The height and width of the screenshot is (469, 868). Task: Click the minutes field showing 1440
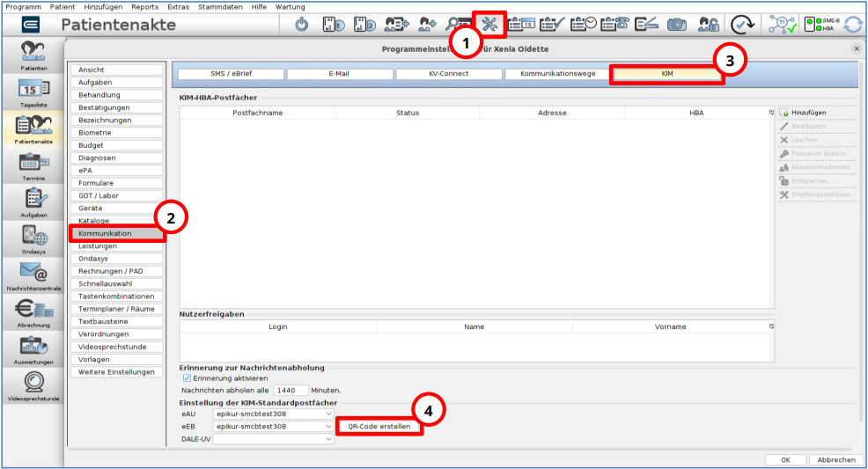tap(291, 390)
